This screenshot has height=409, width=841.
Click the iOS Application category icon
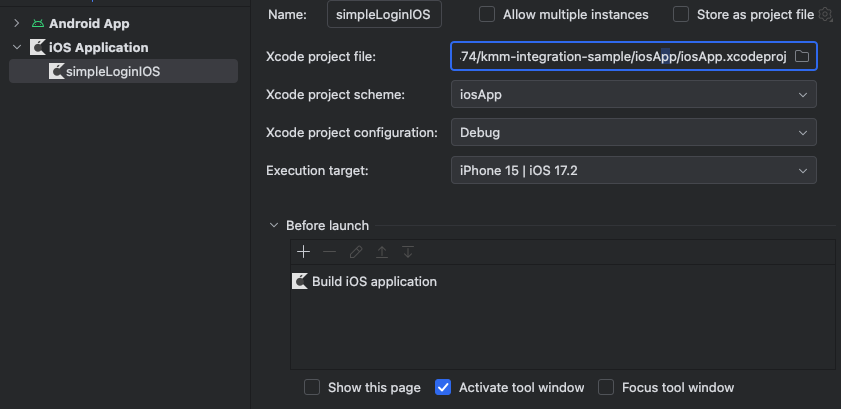[37, 47]
